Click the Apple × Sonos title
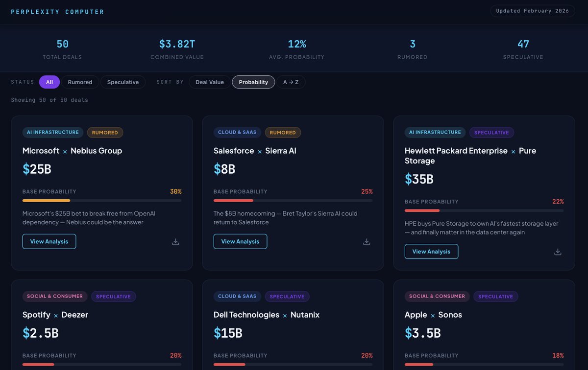 click(x=433, y=315)
